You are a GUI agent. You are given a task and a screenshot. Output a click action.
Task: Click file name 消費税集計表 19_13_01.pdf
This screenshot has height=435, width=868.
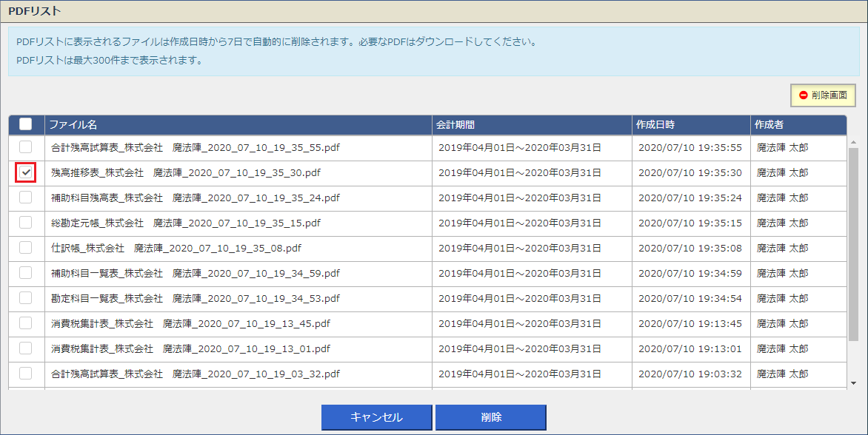tap(190, 348)
